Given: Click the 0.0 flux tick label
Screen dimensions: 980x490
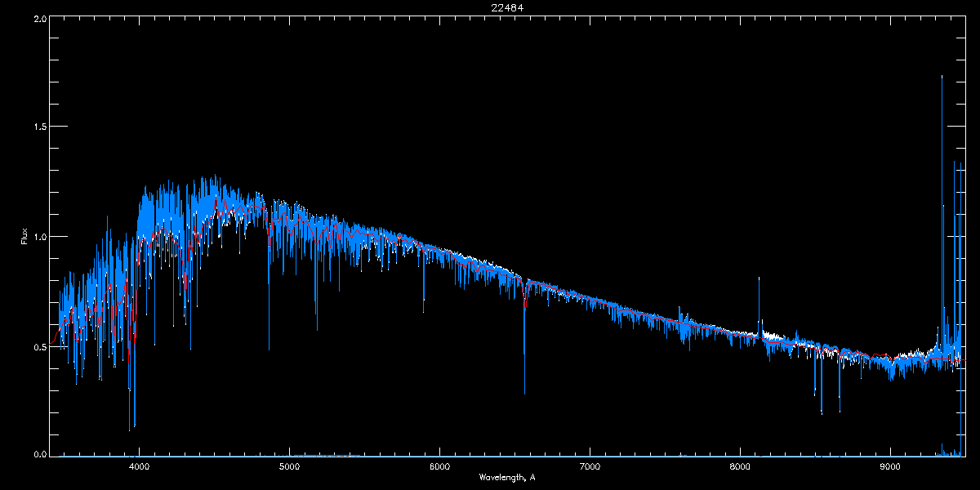Looking at the screenshot, I should coord(38,453).
